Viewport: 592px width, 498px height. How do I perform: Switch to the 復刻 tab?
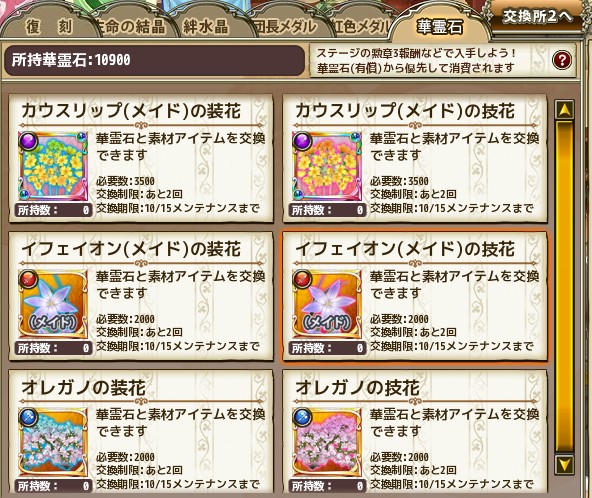pos(49,26)
